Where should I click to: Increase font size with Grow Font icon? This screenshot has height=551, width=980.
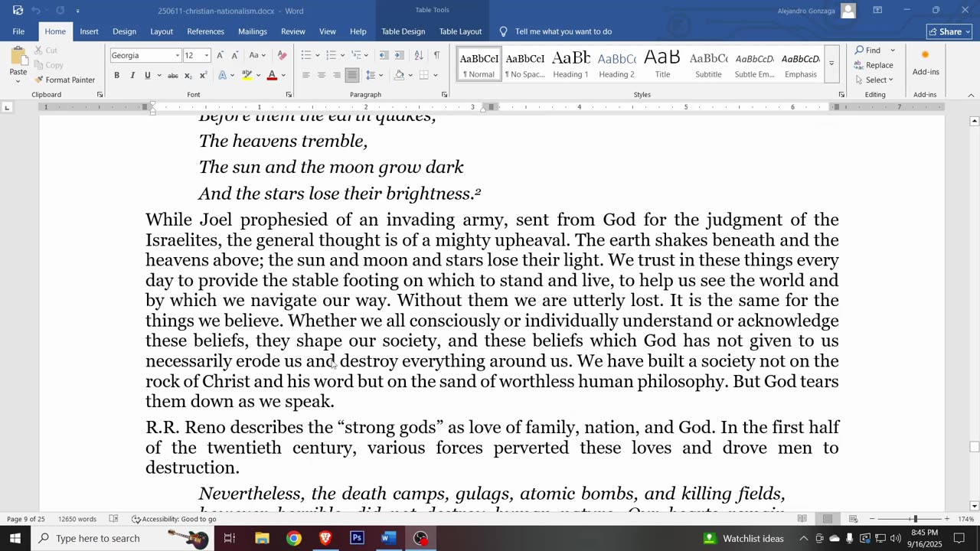[x=220, y=55]
